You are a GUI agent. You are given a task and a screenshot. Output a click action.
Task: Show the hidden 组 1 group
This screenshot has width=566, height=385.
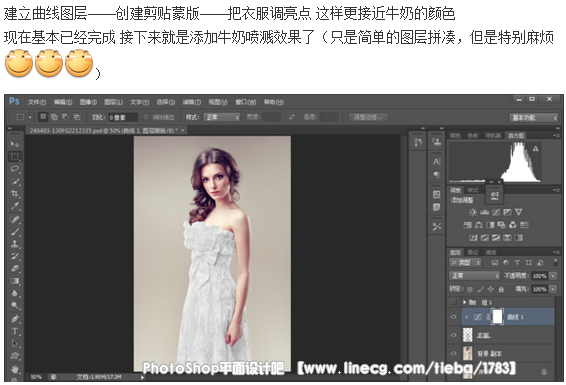(x=454, y=302)
